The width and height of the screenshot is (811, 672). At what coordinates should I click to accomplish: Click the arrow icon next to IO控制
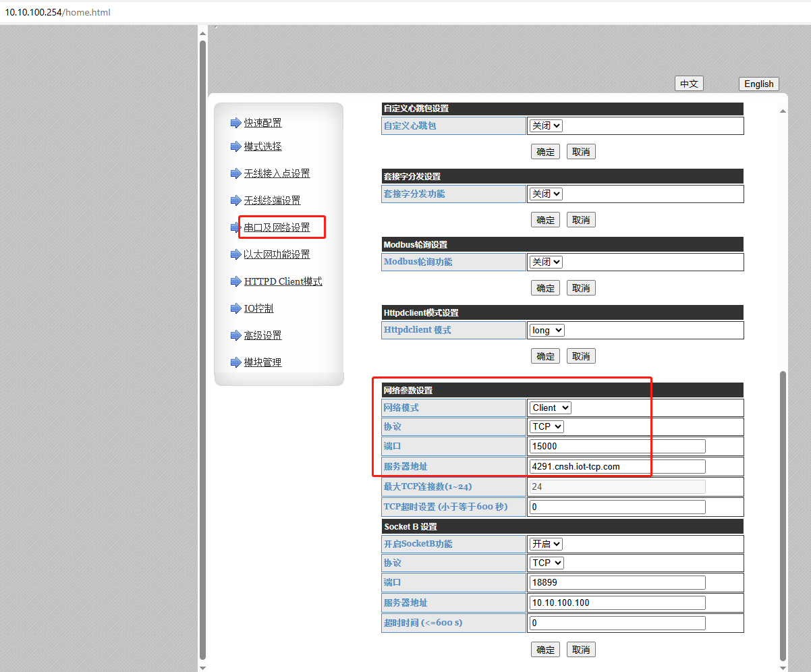(x=235, y=308)
